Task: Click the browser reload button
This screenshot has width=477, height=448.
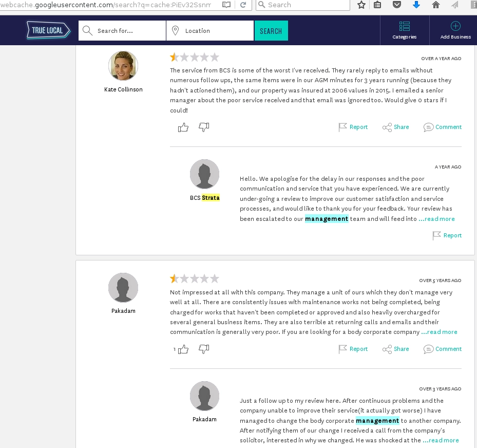Action: (x=243, y=5)
